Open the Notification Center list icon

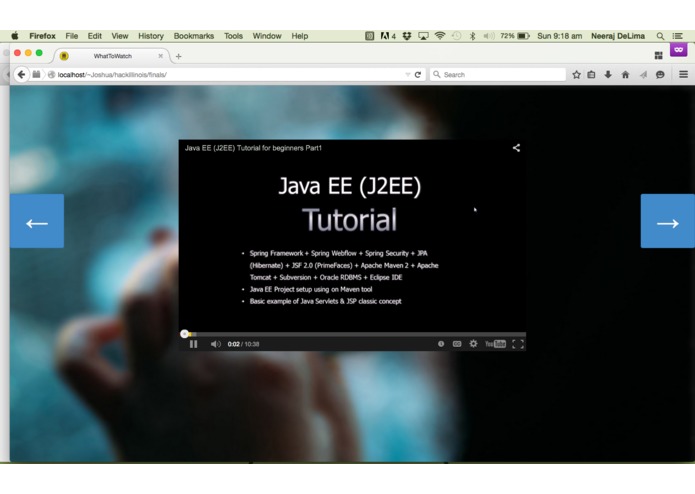tap(677, 36)
